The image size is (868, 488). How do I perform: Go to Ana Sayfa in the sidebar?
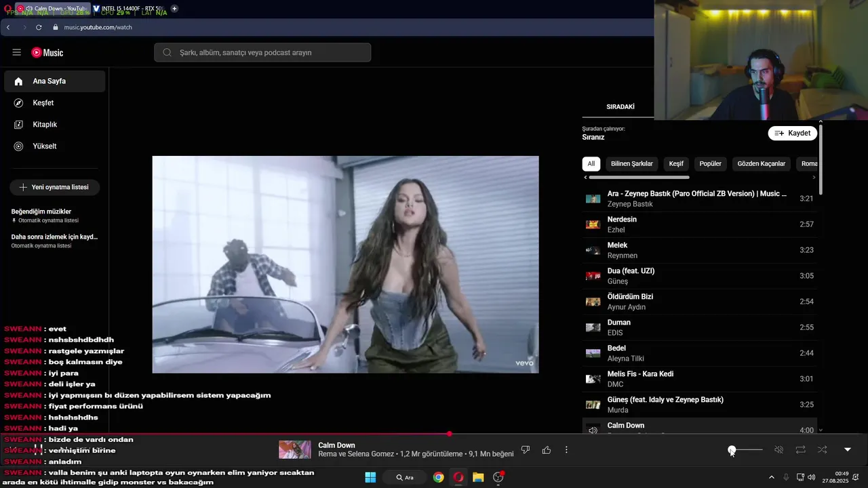[x=54, y=81]
